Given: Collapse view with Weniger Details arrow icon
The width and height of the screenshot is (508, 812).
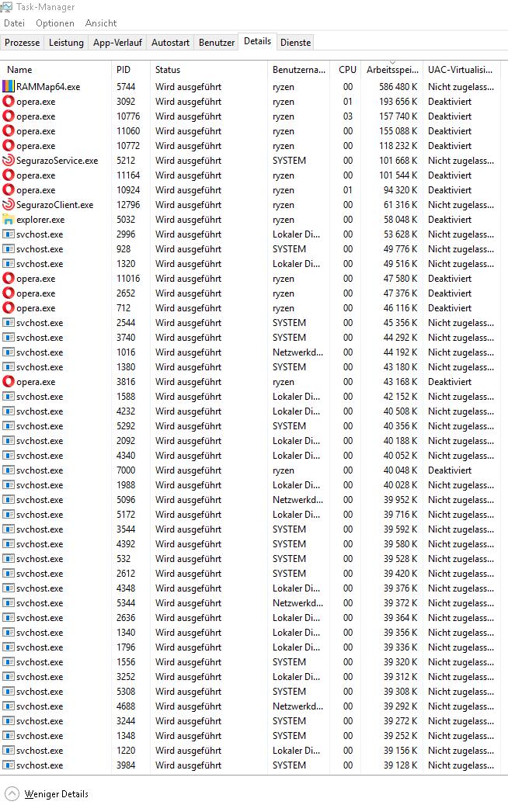Looking at the screenshot, I should coord(12,794).
